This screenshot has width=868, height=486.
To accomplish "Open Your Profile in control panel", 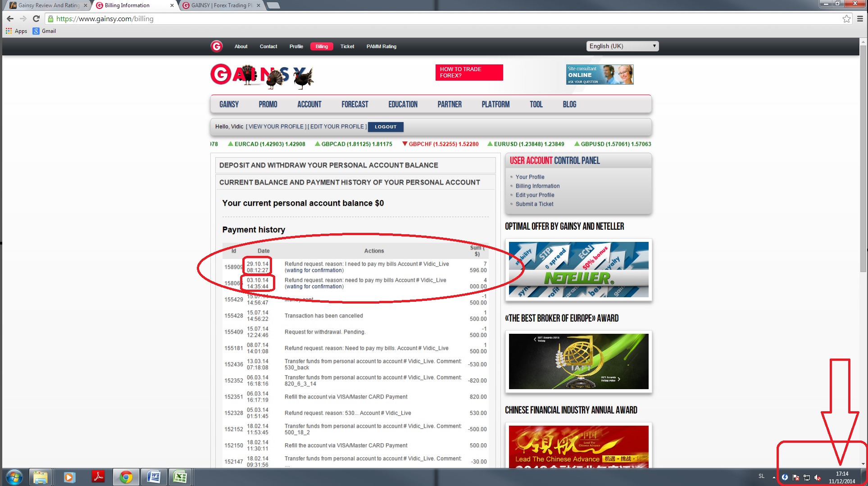I will tap(530, 177).
